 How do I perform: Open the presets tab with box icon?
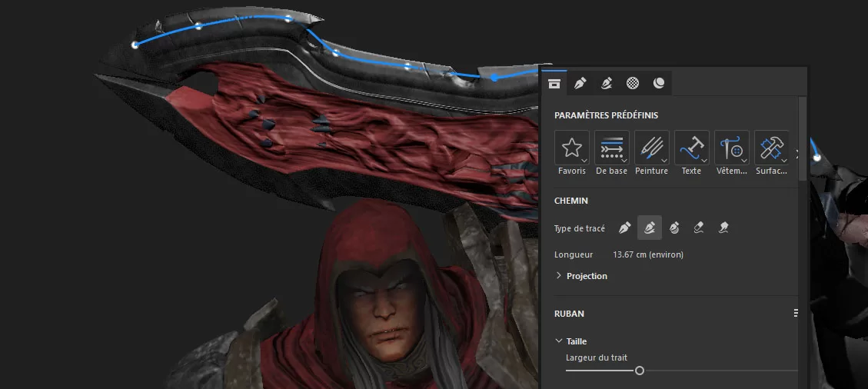(x=554, y=83)
